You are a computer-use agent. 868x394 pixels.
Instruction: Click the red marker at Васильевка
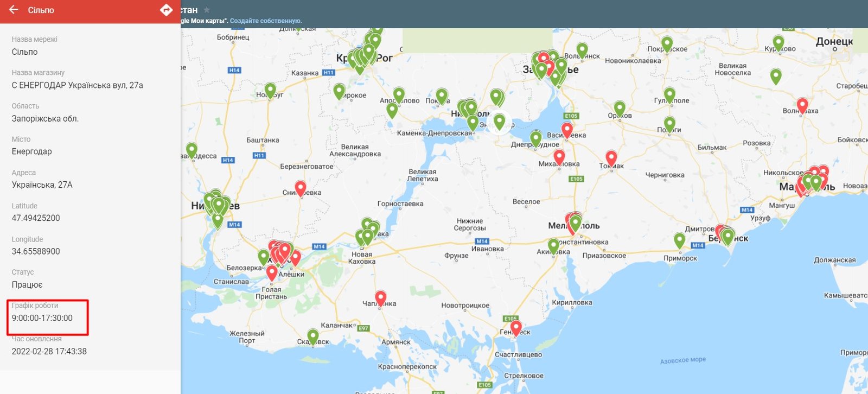(x=567, y=130)
